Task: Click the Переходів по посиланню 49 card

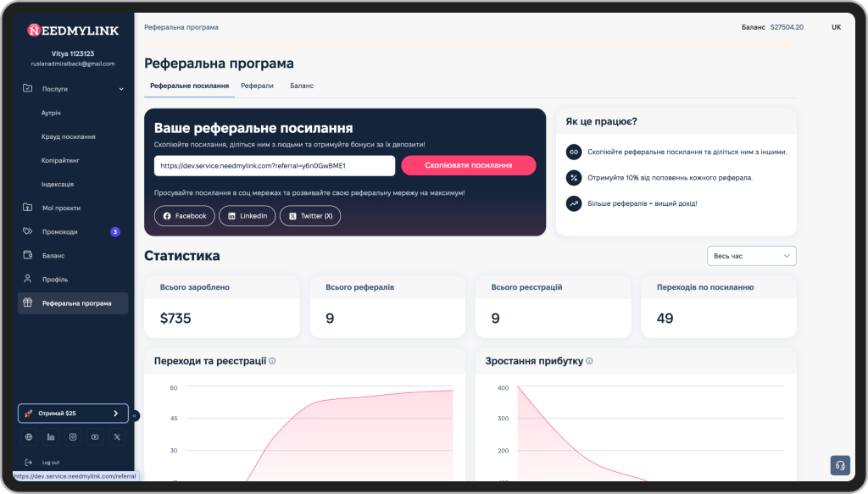Action: click(x=719, y=307)
